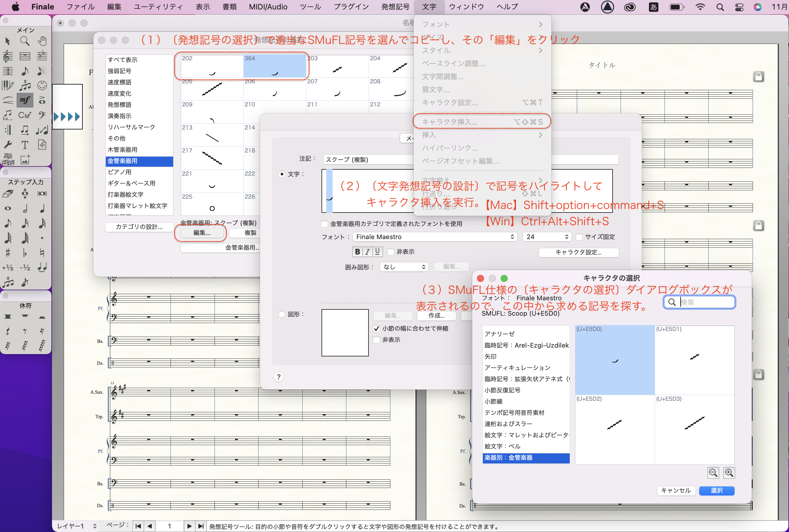789x532 pixels.
Task: Zoom out in character selection dialog
Action: pos(713,473)
